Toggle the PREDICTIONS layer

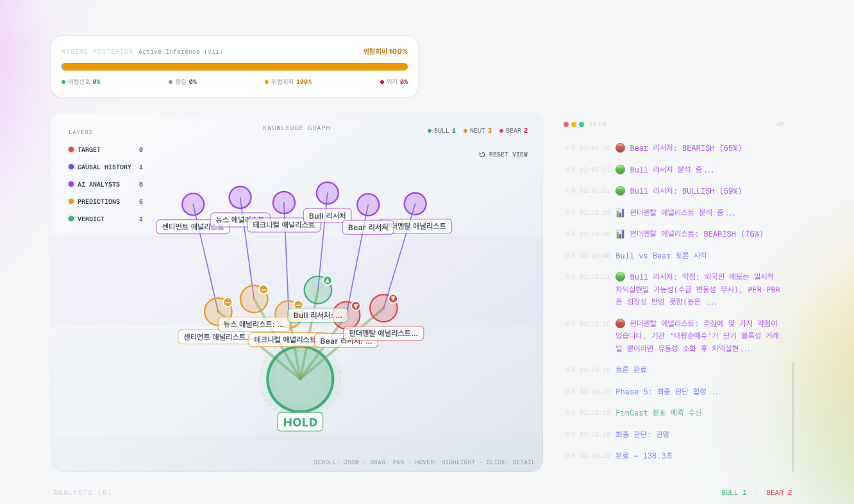click(98, 202)
